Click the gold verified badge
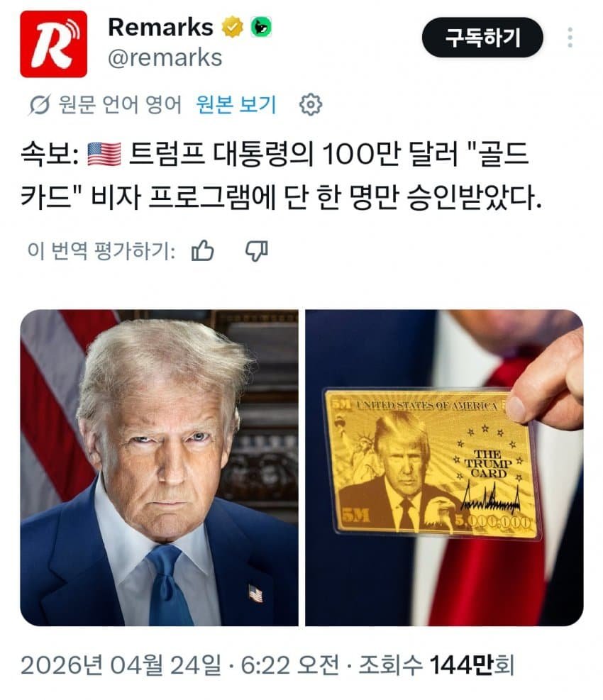Screen dimensions: 603x700 (x=233, y=27)
